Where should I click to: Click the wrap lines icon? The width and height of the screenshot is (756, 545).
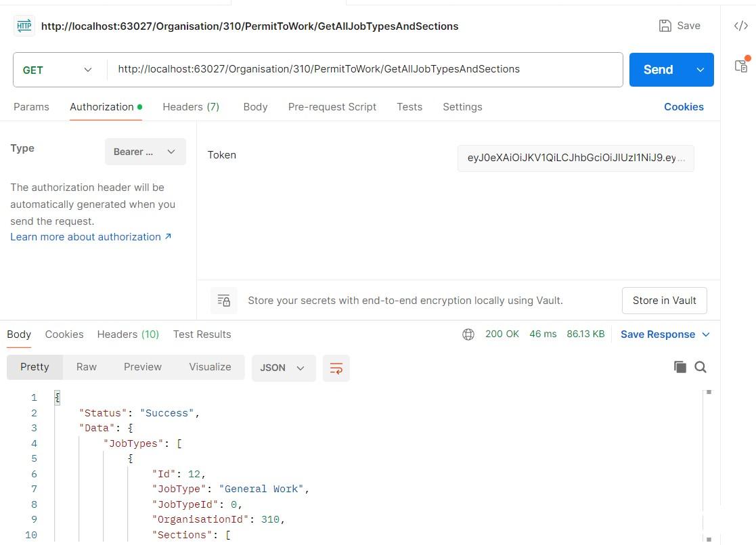(x=336, y=368)
